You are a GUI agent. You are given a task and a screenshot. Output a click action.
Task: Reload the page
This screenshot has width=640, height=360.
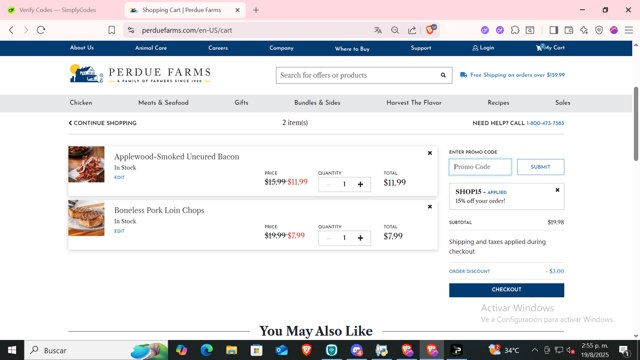point(41,30)
